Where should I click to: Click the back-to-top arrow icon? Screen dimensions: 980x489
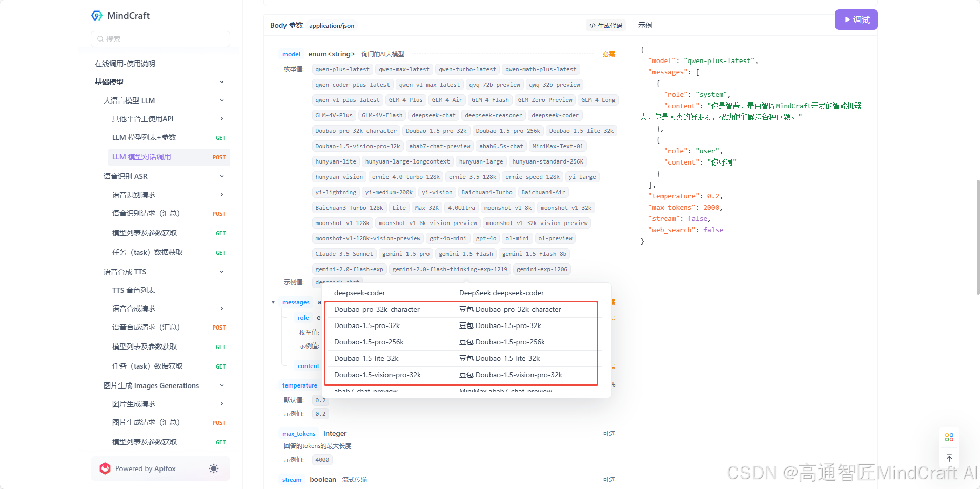949,458
